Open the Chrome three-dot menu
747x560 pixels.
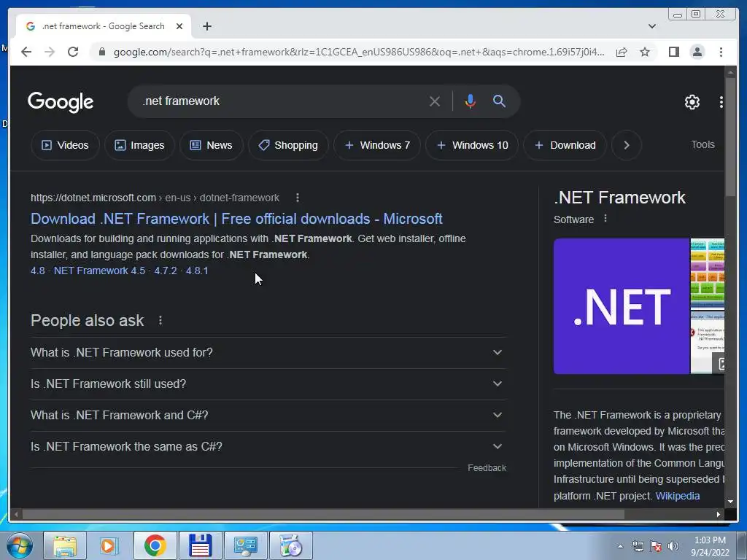click(x=721, y=52)
